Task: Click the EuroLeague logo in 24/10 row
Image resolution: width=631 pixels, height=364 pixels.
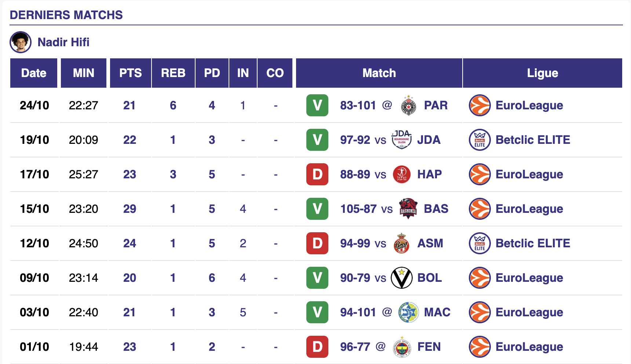Action: pyautogui.click(x=480, y=106)
